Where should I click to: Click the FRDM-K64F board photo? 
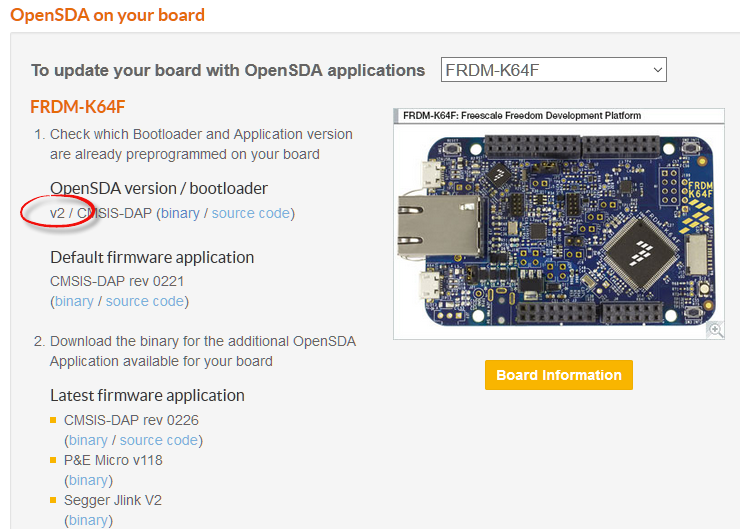pyautogui.click(x=559, y=225)
